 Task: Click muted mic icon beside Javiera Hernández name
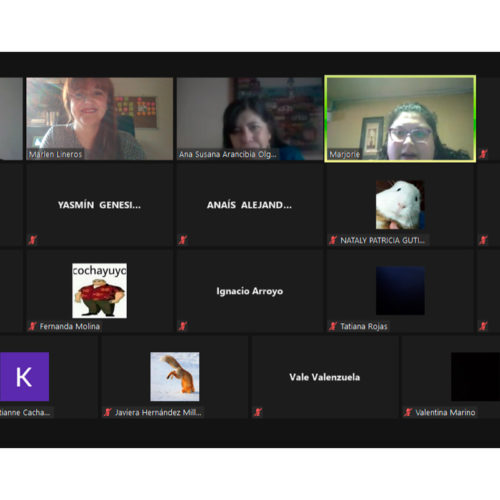[x=108, y=412]
